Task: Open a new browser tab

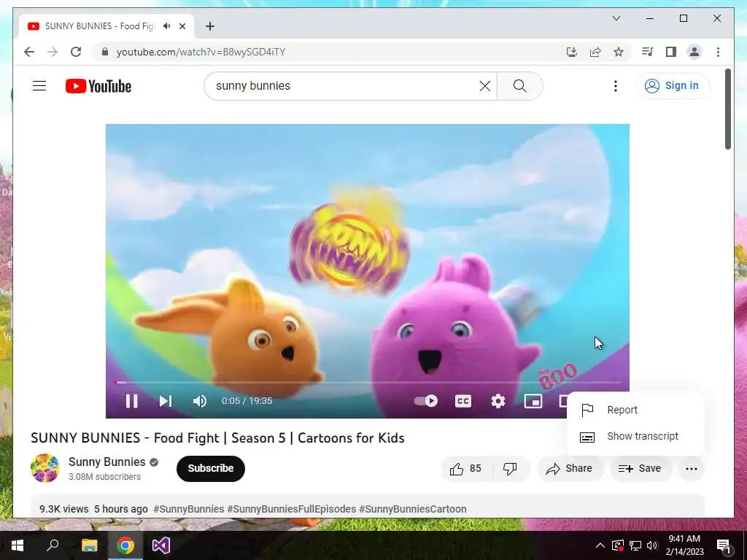Action: click(210, 26)
